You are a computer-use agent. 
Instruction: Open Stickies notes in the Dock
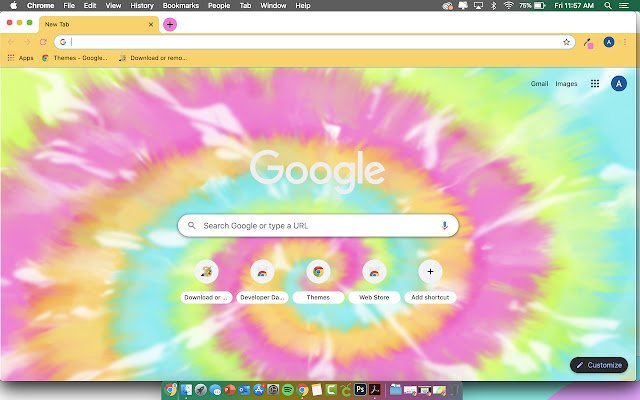(317, 390)
